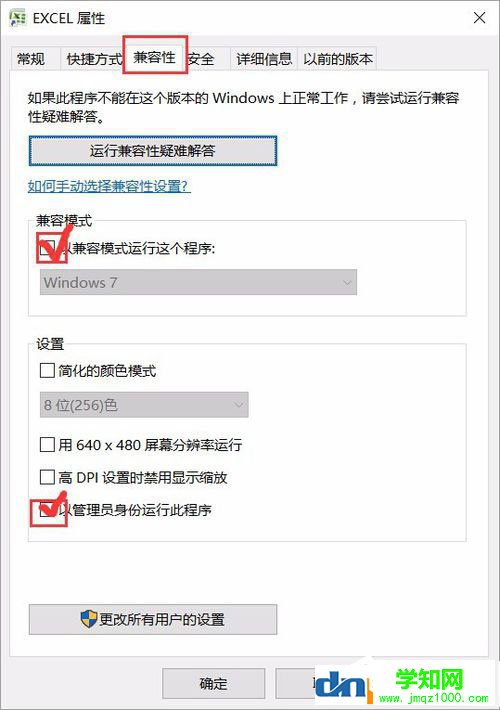Open the 详细信息 tab

tap(264, 59)
